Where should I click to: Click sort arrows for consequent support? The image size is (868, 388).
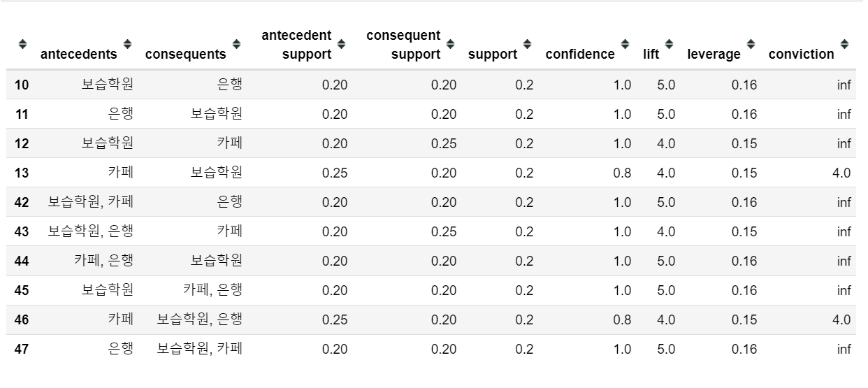pyautogui.click(x=450, y=44)
